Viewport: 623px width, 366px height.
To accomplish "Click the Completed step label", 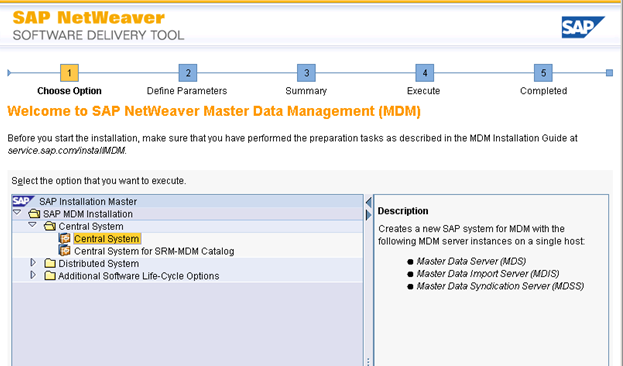I will [x=544, y=91].
